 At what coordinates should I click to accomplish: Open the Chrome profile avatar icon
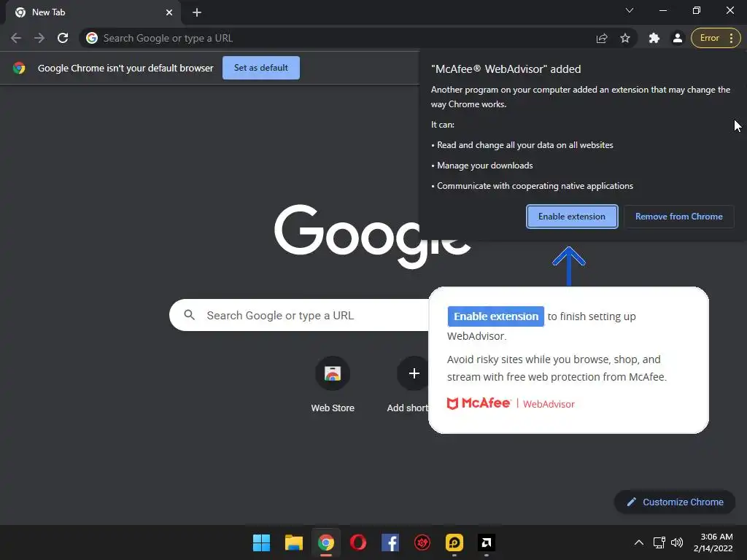tap(678, 38)
